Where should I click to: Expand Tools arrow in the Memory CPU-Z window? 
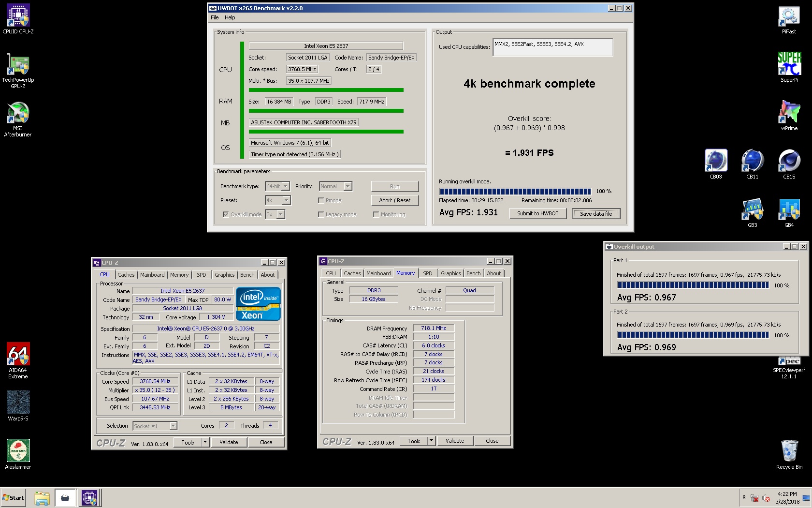(431, 441)
